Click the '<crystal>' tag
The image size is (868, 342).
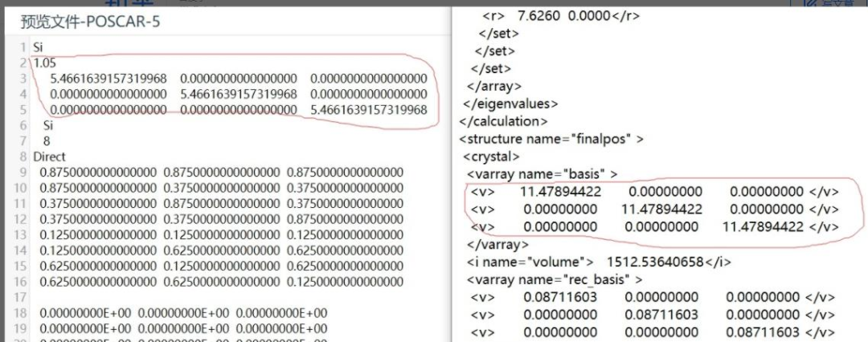coord(491,157)
